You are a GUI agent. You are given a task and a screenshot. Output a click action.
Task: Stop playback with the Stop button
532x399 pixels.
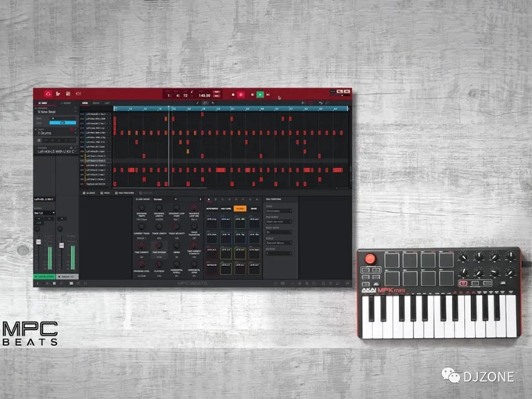click(252, 95)
